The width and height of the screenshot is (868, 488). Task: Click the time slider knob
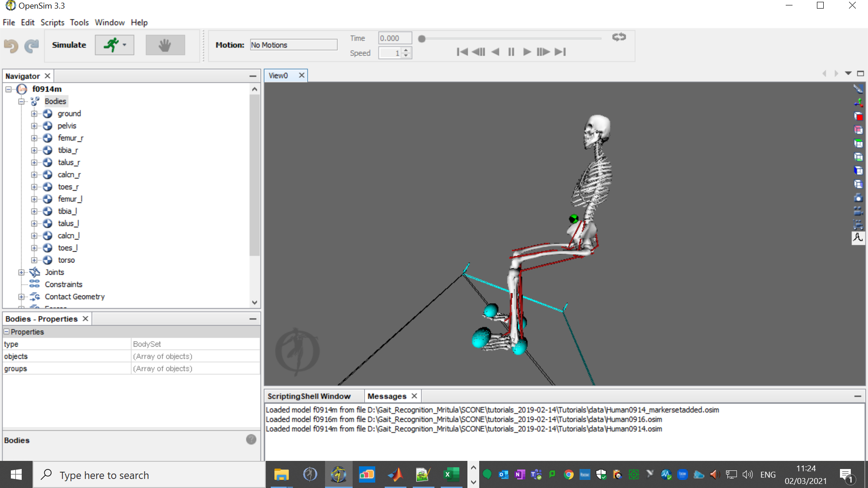pyautogui.click(x=422, y=39)
